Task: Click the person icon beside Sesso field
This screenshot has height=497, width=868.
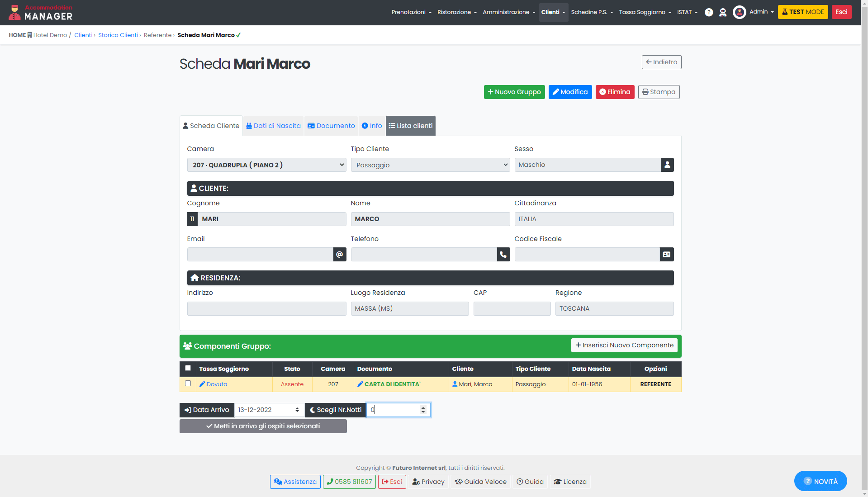Action: click(x=667, y=165)
